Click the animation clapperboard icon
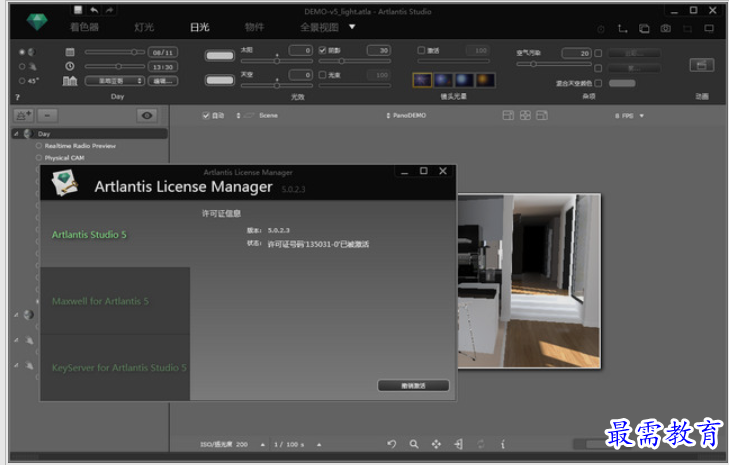 pos(702,65)
